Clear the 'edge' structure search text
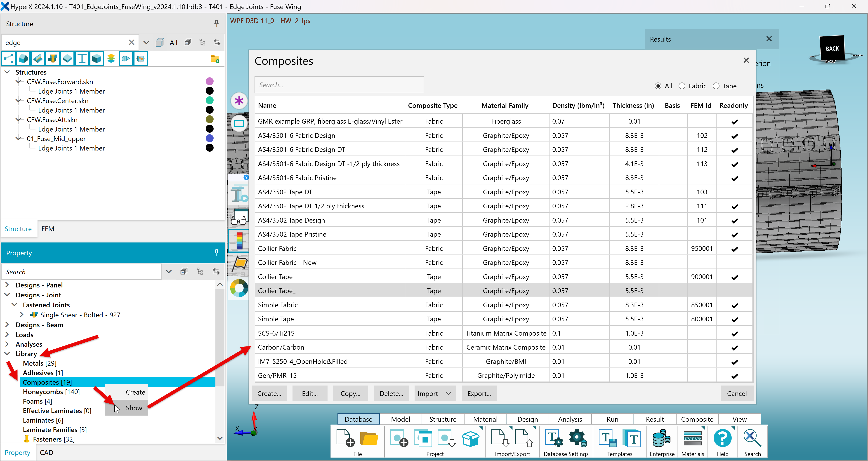This screenshot has height=461, width=868. (x=131, y=42)
